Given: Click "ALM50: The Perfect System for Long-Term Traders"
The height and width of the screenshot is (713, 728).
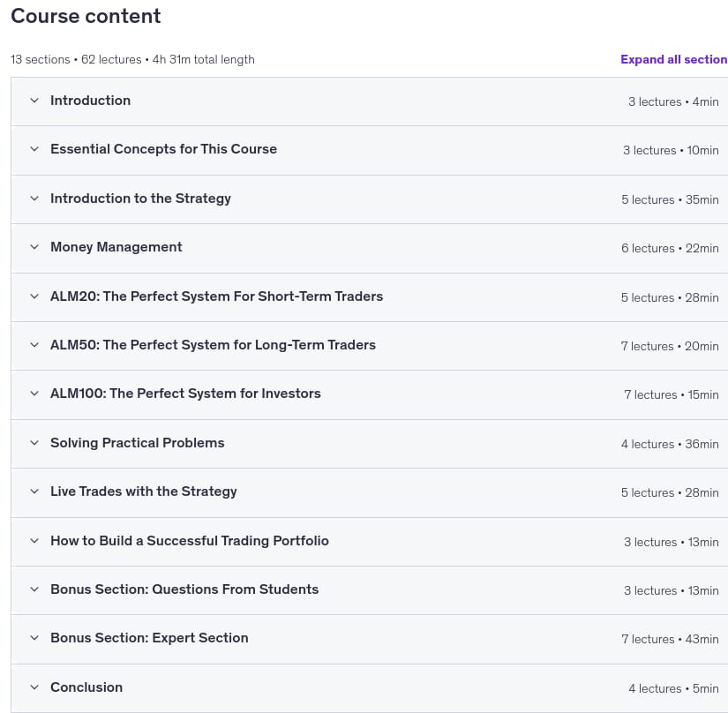Looking at the screenshot, I should click(x=214, y=345).
